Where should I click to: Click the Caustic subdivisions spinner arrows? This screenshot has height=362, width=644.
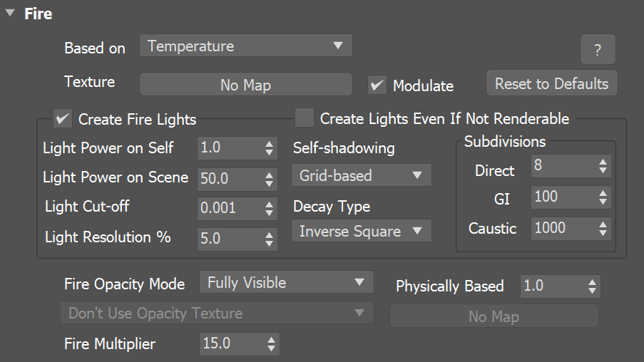[x=603, y=229]
